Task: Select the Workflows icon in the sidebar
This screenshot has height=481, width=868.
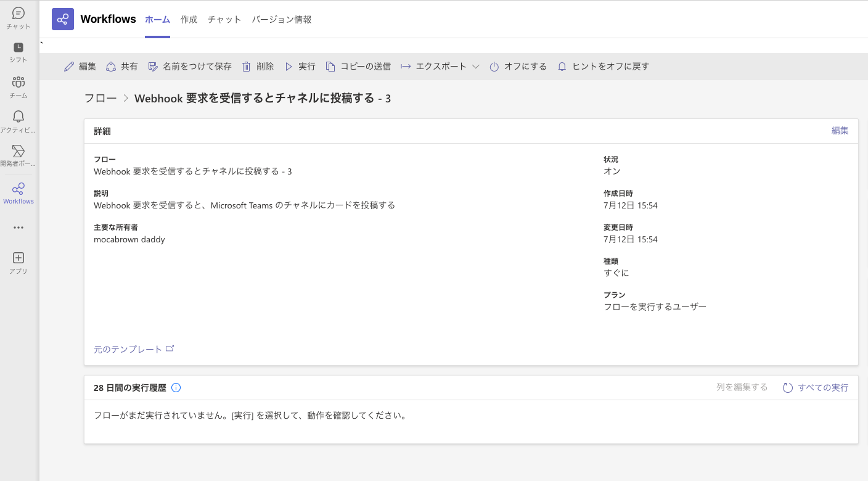Action: click(x=18, y=188)
